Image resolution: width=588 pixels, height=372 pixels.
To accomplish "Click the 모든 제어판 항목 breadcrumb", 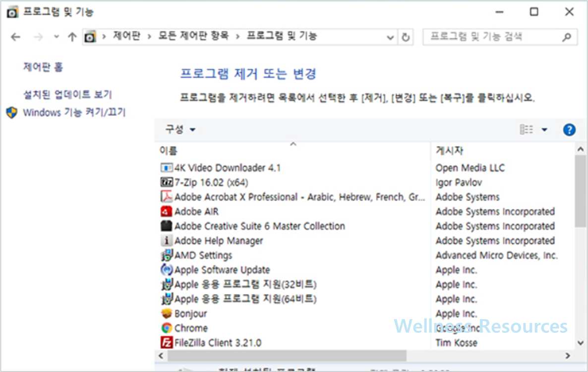I will point(193,36).
